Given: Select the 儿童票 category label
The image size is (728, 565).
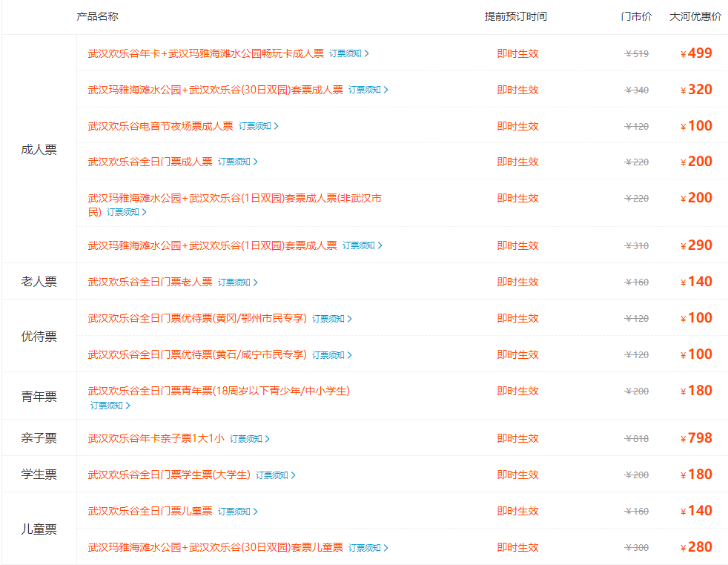Looking at the screenshot, I should click(39, 529).
